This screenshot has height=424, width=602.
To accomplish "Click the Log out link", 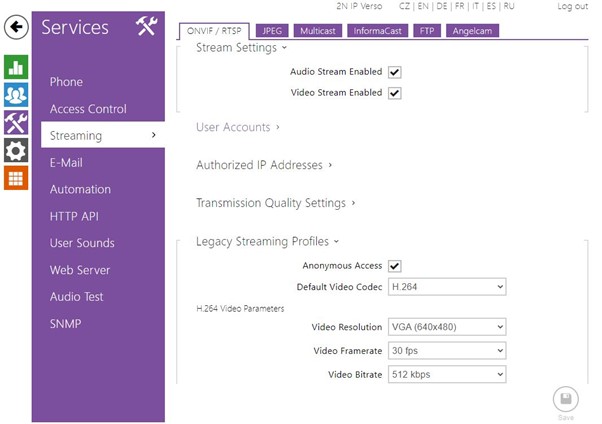I will click(572, 6).
